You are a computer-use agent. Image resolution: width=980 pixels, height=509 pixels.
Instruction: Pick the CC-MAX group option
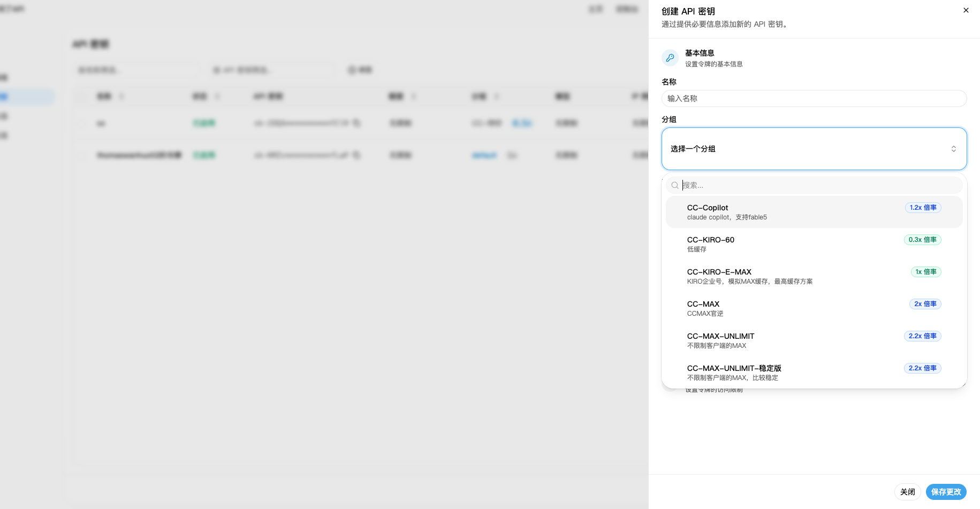pos(814,308)
